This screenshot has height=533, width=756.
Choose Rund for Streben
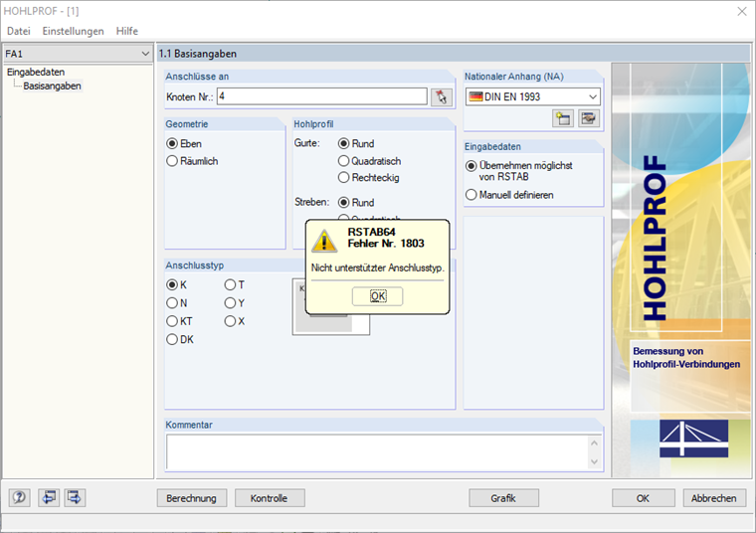356,203
